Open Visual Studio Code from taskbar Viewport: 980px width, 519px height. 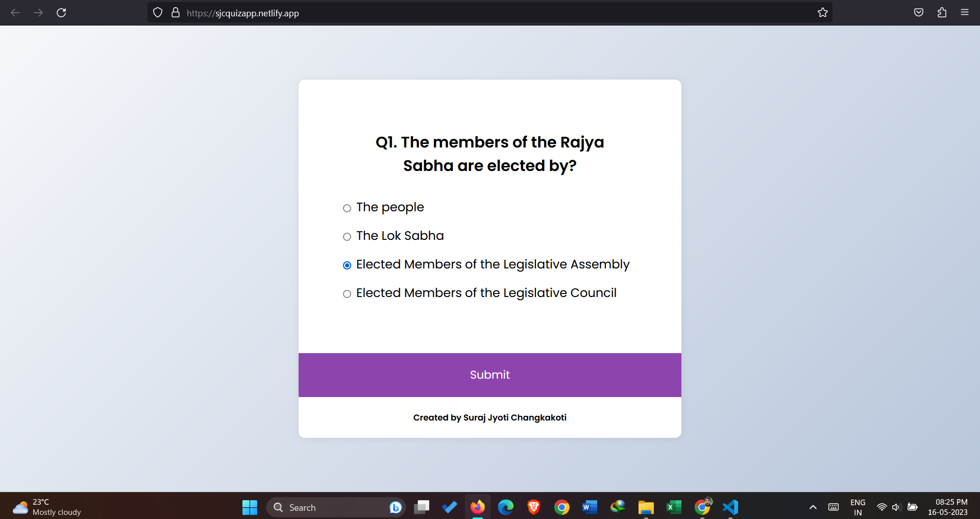(730, 507)
